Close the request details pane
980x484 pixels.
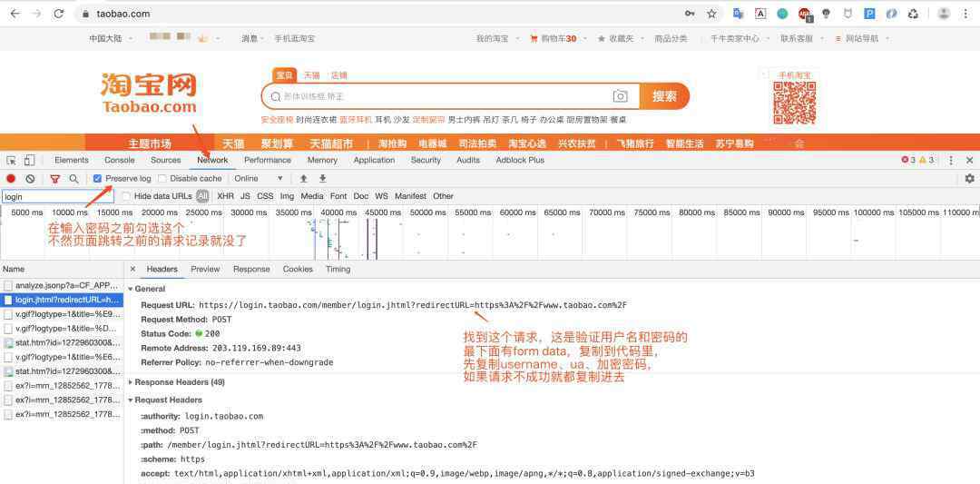point(132,269)
